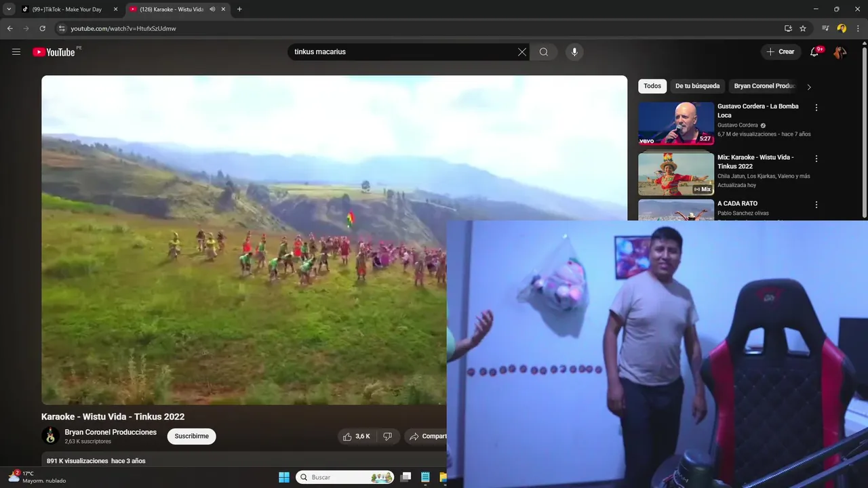Open Task View on the taskbar
The image size is (868, 488).
pos(406,477)
